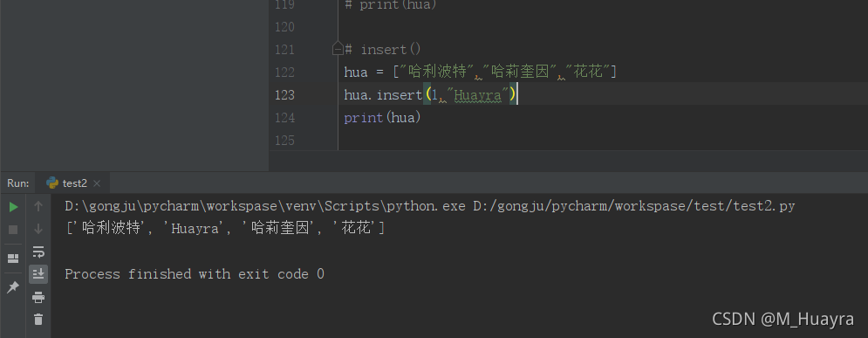Place cursor in print(hua) line

[x=382, y=117]
